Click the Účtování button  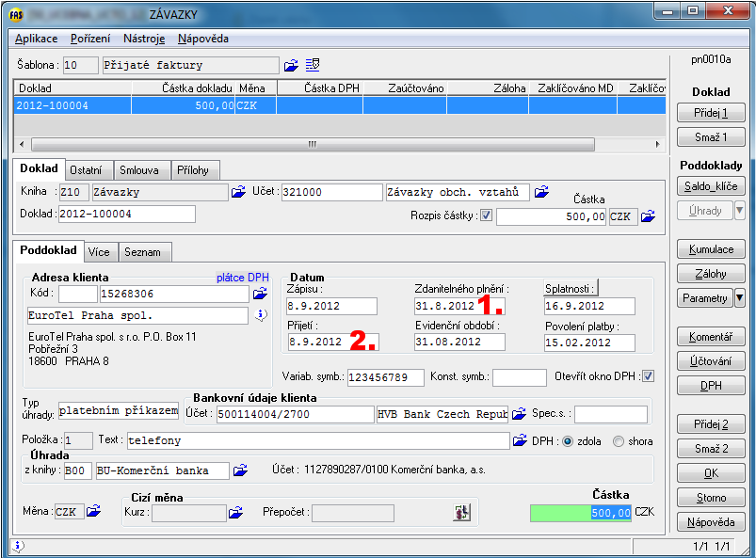tap(711, 361)
